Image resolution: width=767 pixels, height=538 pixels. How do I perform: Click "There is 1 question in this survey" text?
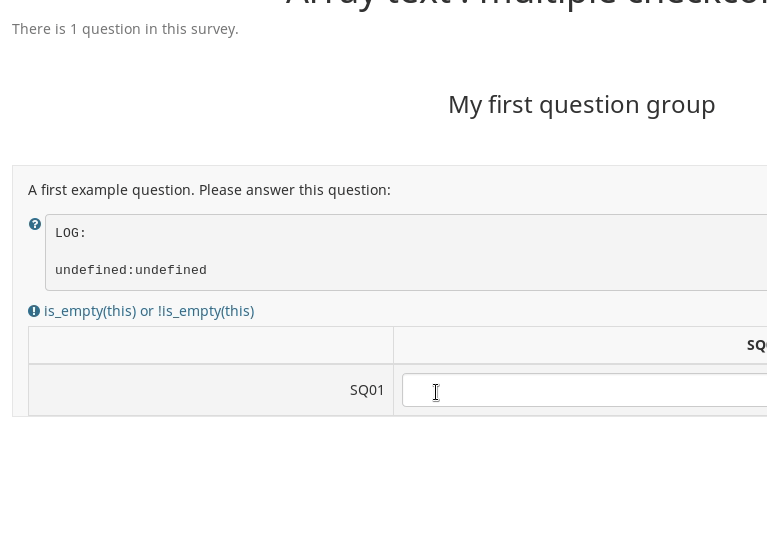tap(125, 29)
